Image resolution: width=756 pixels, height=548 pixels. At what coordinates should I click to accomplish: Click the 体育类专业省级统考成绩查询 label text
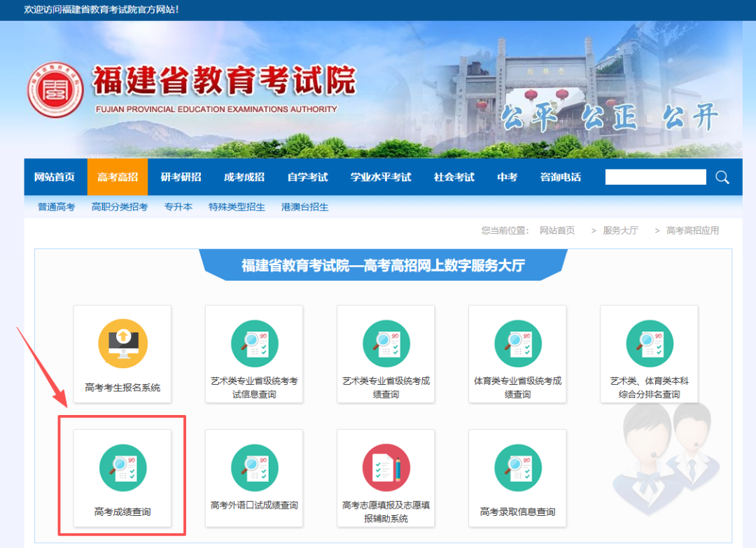(518, 388)
